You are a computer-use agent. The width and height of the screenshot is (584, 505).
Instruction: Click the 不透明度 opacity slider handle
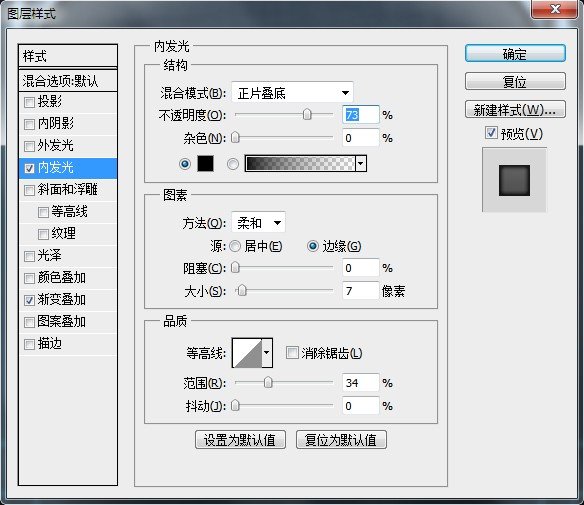307,115
